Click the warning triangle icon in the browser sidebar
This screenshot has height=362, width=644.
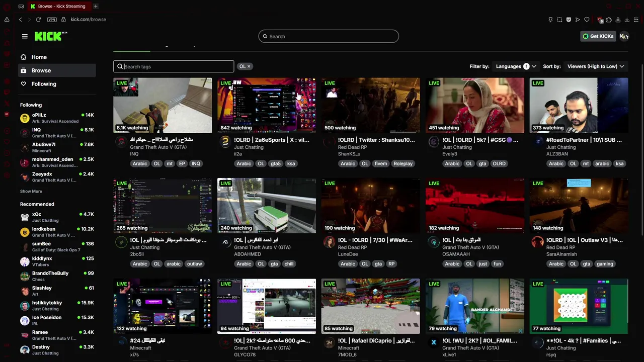pyautogui.click(x=7, y=20)
